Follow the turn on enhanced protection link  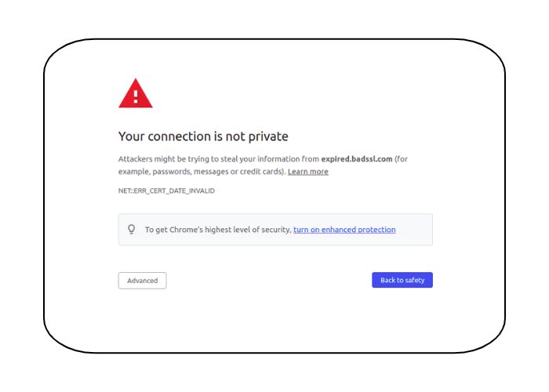point(344,230)
